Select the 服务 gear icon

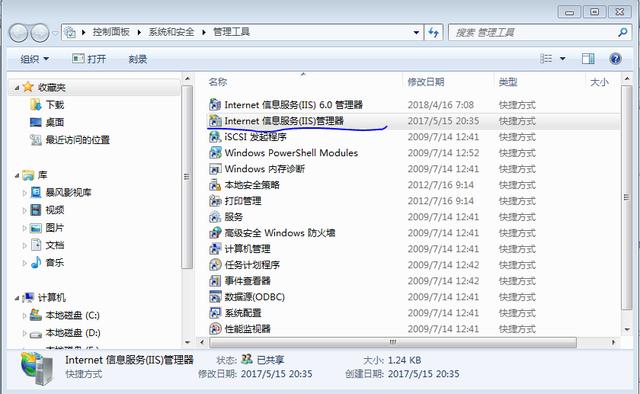pos(215,217)
